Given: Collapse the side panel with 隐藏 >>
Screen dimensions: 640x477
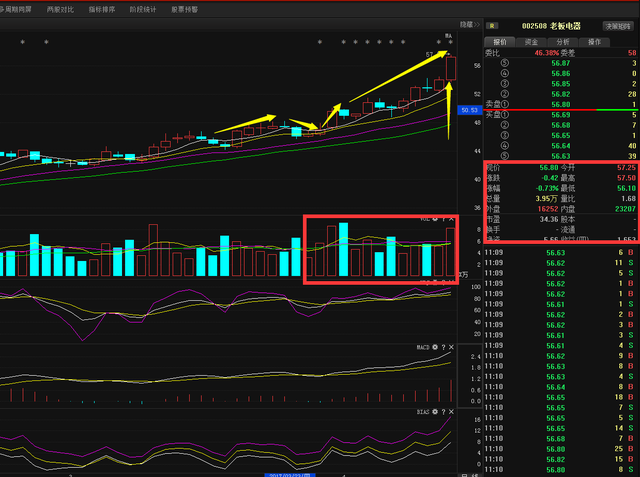Looking at the screenshot, I should pyautogui.click(x=469, y=23).
